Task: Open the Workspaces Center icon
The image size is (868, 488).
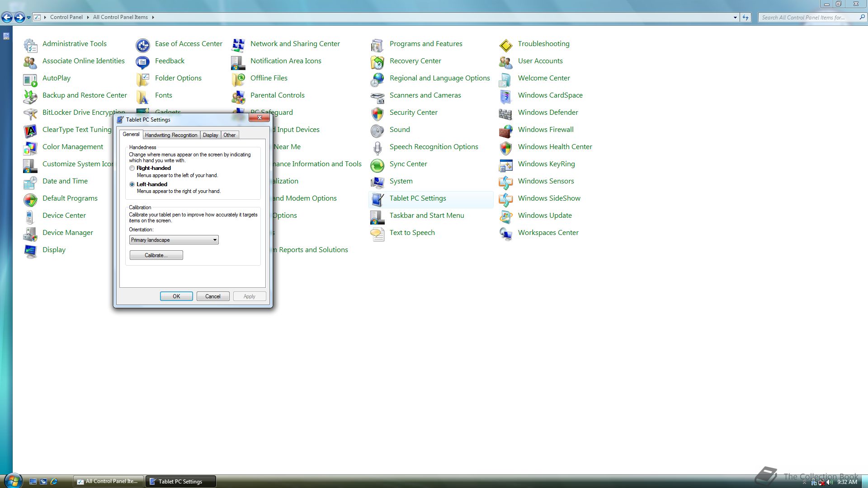Action: [x=506, y=234]
